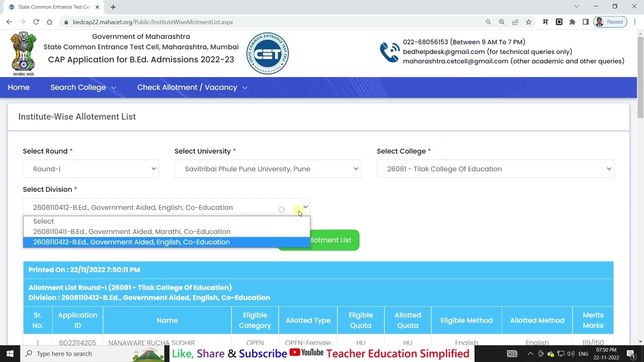Screen dimensions: 644x362
Task: Click the Eligible Method column header
Action: click(466, 320)
